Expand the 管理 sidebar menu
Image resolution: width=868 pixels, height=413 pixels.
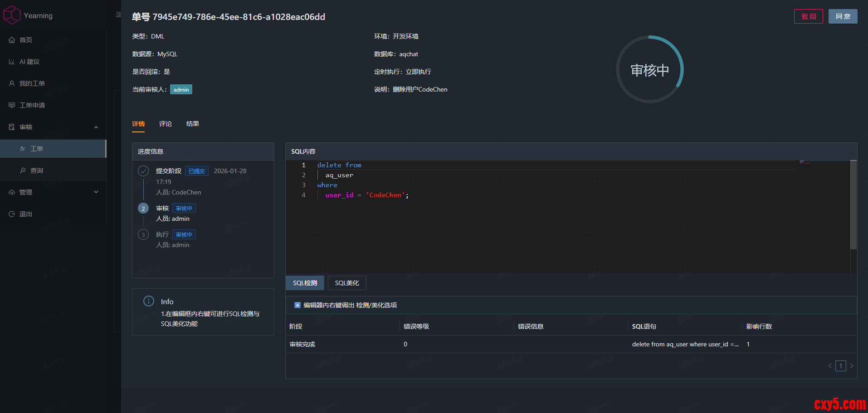[96, 192]
